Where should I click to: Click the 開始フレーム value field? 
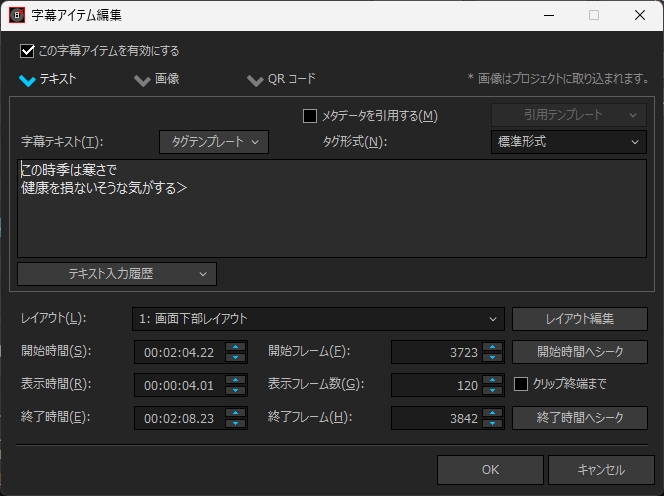click(436, 352)
